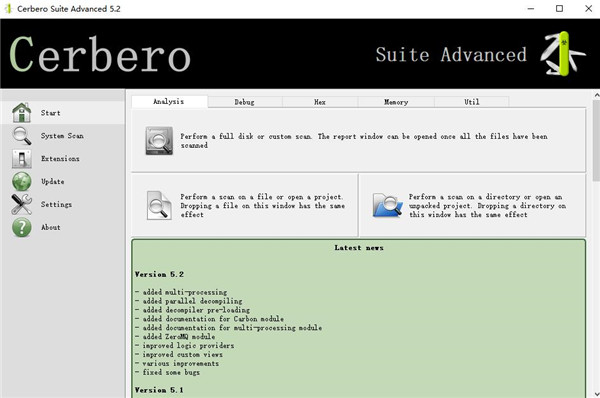Click the About question mark icon

22,227
